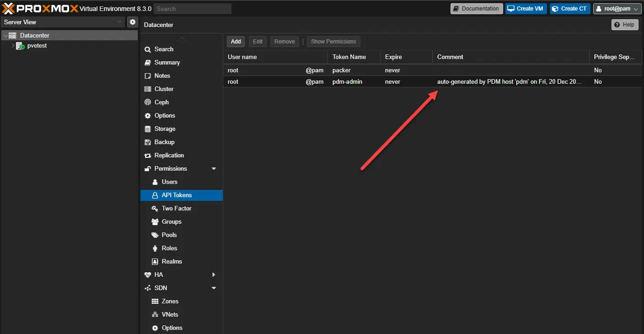
Task: Open the Groups panel
Action: tap(171, 221)
